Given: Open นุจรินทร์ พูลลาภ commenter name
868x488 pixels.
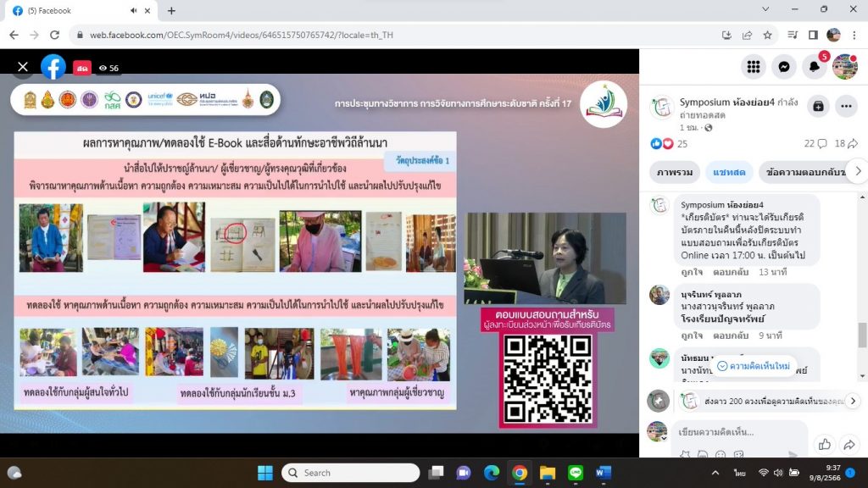Looking at the screenshot, I should tap(711, 294).
